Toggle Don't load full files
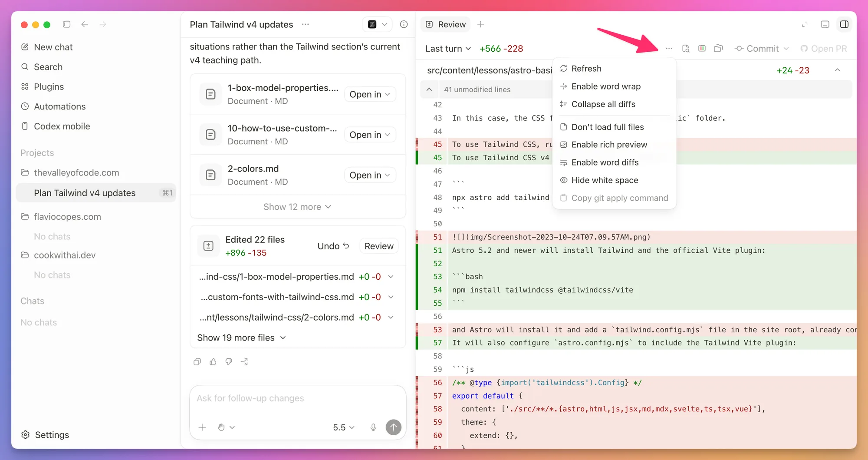The height and width of the screenshot is (460, 868). [x=614, y=127]
